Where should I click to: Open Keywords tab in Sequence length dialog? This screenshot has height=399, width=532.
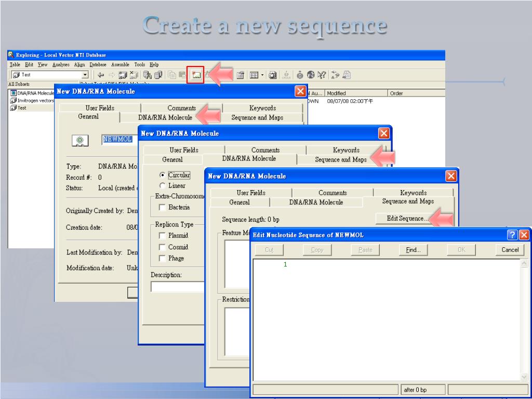[x=413, y=193]
